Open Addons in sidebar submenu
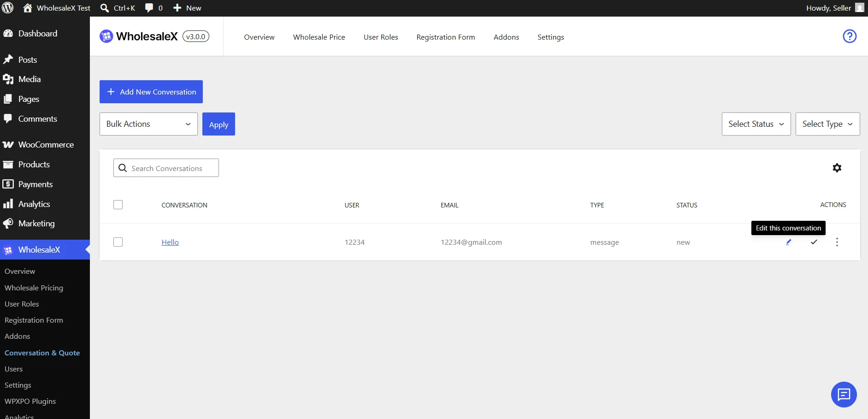868x419 pixels. [17, 336]
